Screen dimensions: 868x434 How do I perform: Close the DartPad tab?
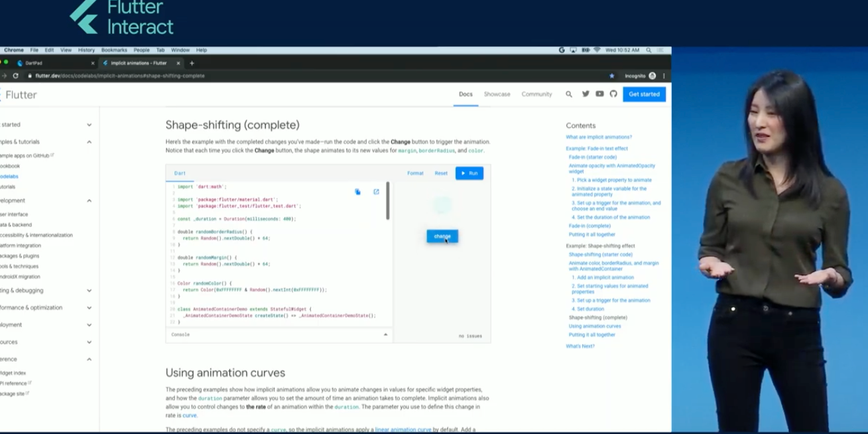[x=93, y=63]
